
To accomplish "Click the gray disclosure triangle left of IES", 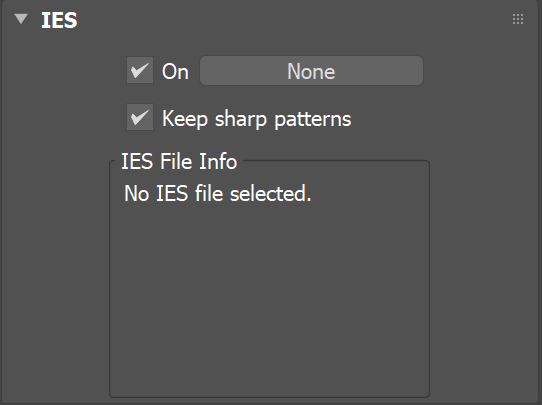I will [21, 19].
